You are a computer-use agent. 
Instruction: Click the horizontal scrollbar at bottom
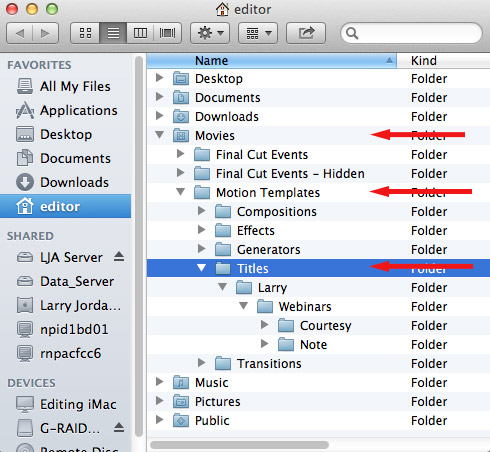pos(239,445)
